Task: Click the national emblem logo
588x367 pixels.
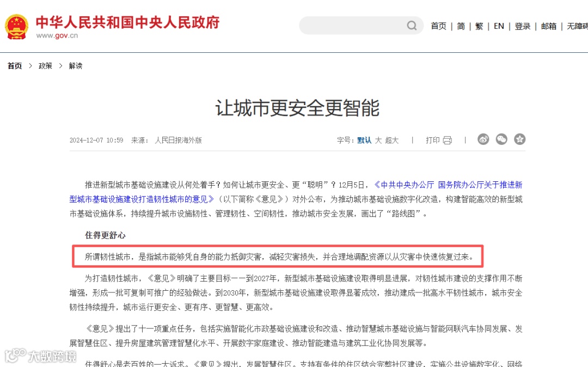Action: (16, 27)
